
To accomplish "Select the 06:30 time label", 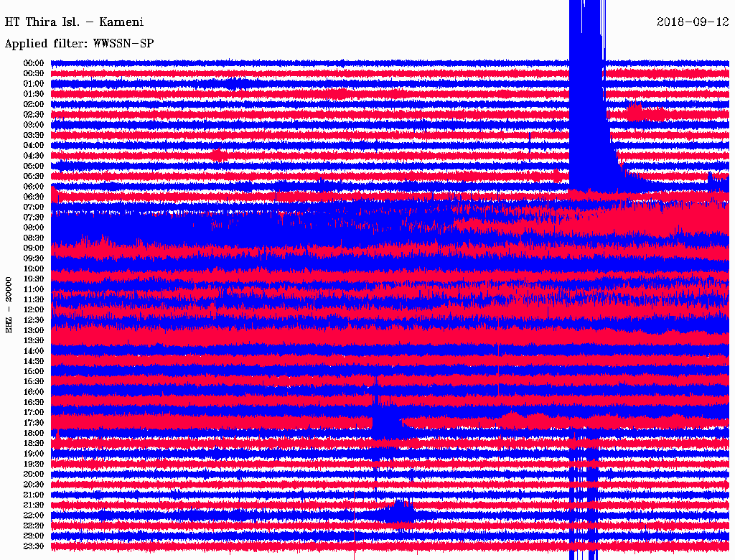I will pyautogui.click(x=34, y=197).
